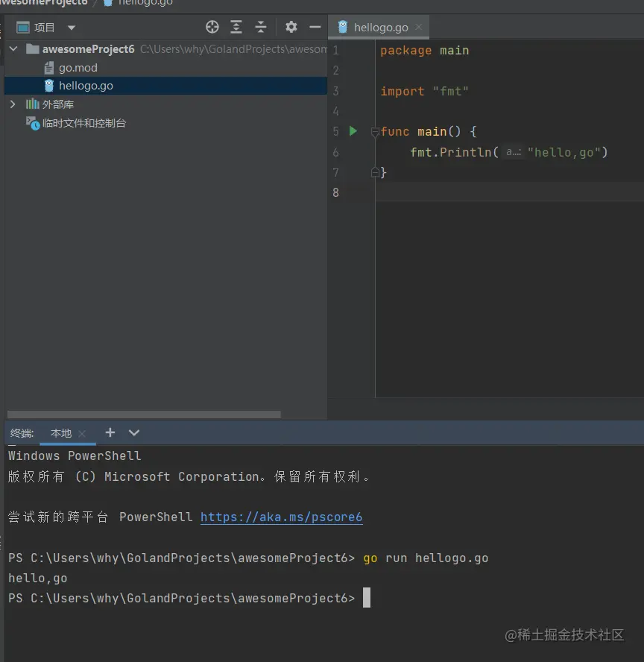Image resolution: width=644 pixels, height=662 pixels.
Task: Open project panel settings gear
Action: (291, 27)
